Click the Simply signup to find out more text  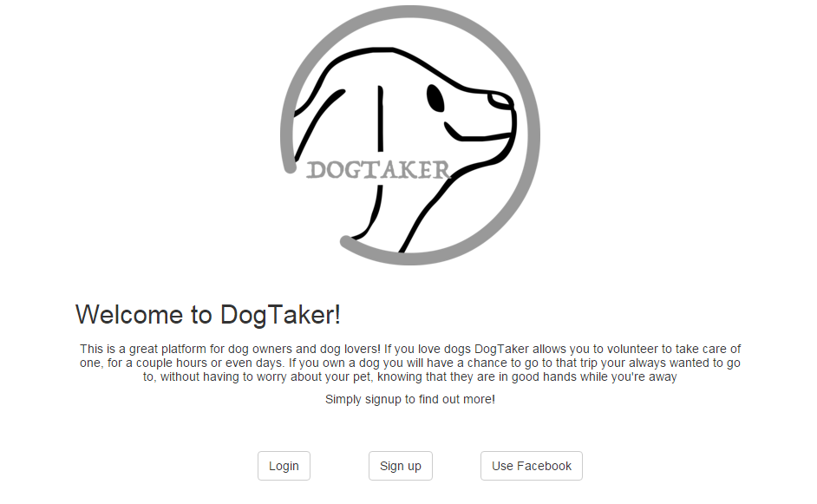tap(410, 399)
